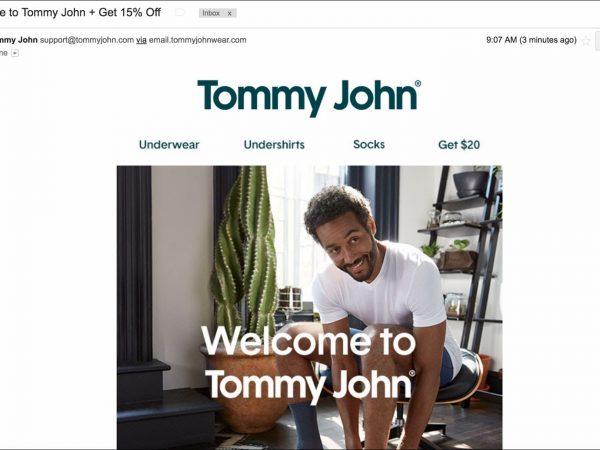This screenshot has width=600, height=450.
Task: Click the reply button at right edge
Action: coord(597,41)
